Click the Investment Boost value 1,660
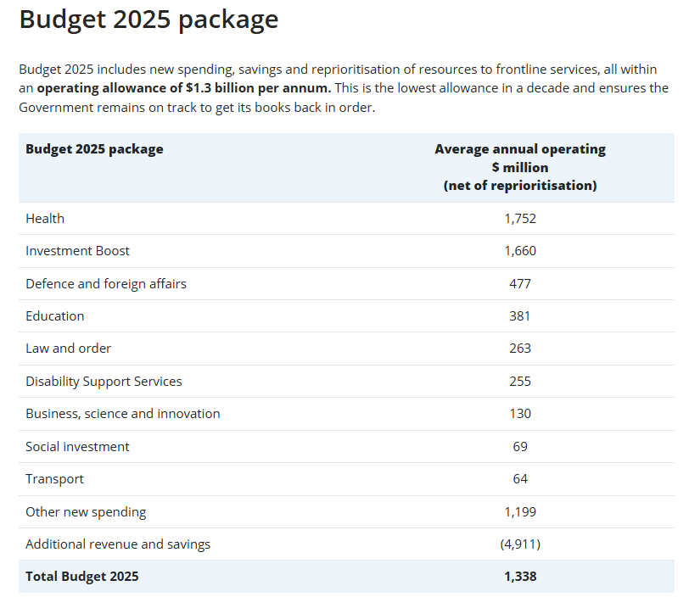Image resolution: width=700 pixels, height=597 pixels. [520, 251]
